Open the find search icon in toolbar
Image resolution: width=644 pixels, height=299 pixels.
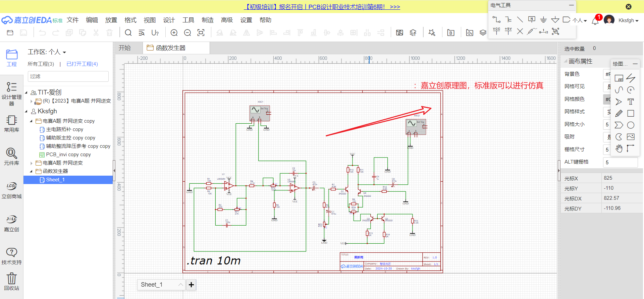point(128,33)
